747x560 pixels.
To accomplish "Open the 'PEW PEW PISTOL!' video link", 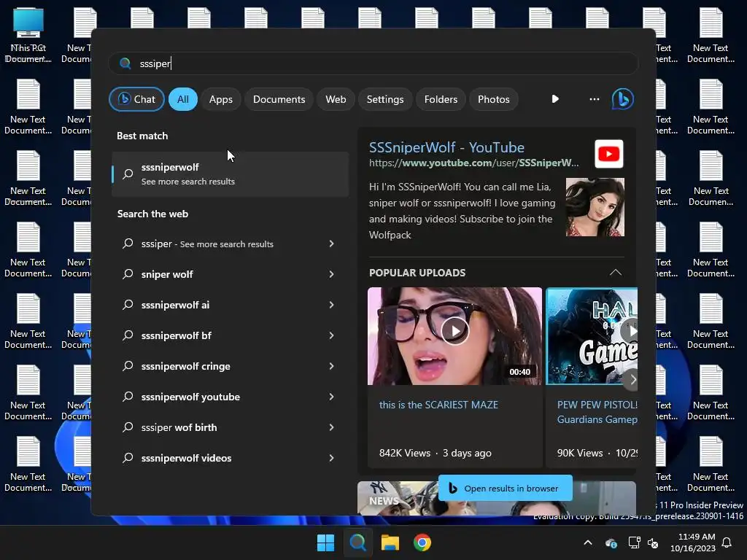I will coord(597,412).
